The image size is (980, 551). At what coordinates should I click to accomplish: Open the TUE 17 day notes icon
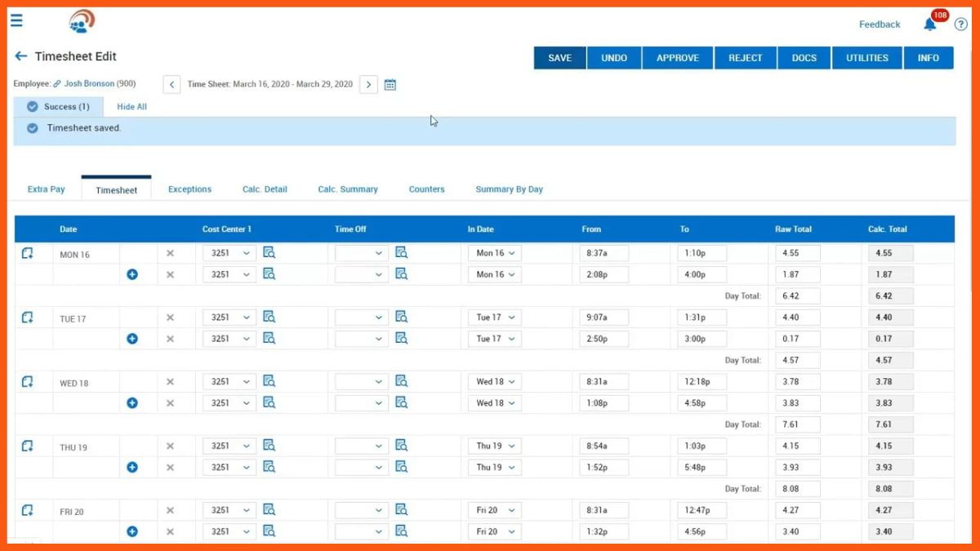[27, 318]
